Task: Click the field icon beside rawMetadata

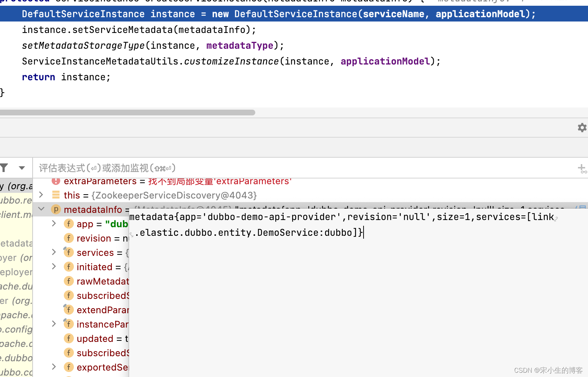Action: point(68,281)
